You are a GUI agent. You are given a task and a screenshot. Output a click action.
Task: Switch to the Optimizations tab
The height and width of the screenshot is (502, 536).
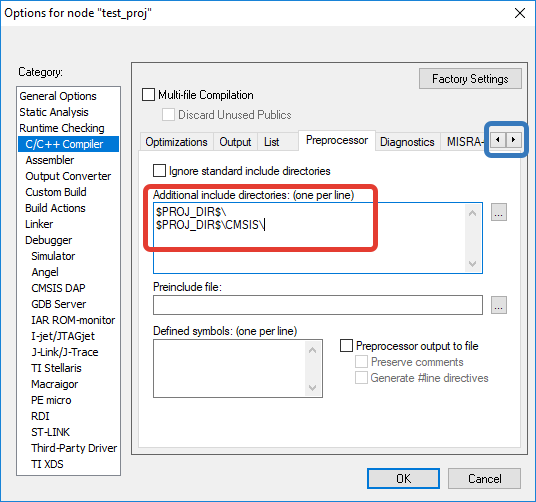176,142
